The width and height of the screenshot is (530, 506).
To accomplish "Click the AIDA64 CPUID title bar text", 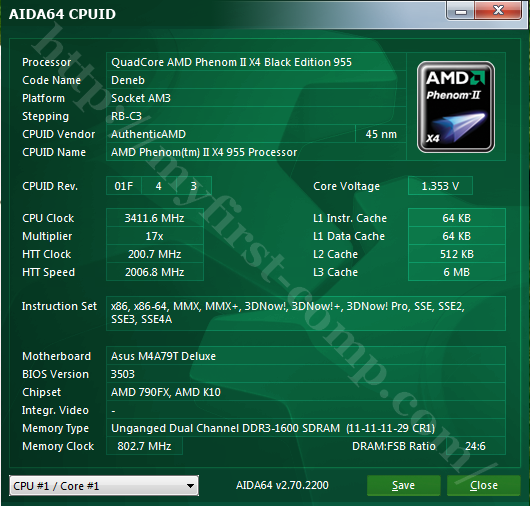I will tap(62, 14).
